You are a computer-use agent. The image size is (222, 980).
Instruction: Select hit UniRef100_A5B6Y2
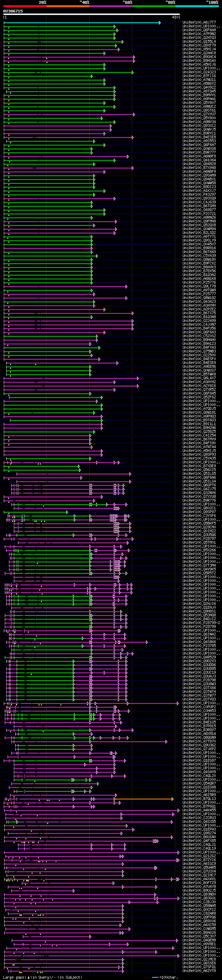[x=199, y=83]
